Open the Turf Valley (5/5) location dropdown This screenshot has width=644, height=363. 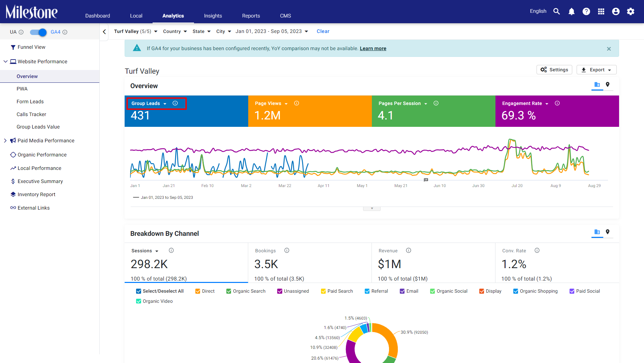pyautogui.click(x=136, y=31)
